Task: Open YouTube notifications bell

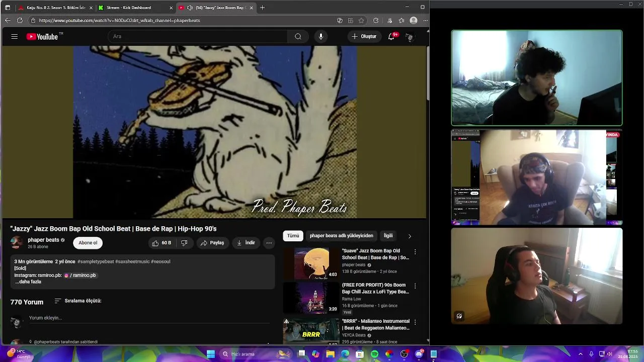Action: 391,36
